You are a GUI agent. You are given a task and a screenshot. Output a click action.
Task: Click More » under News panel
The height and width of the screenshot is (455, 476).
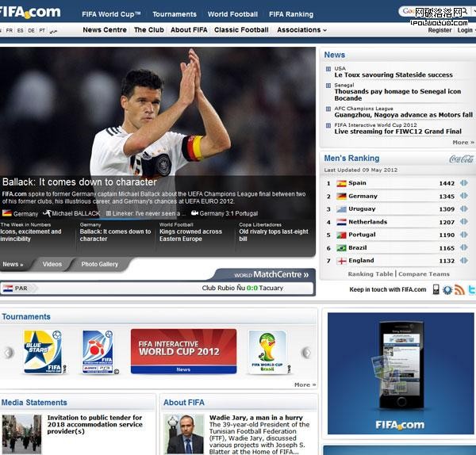point(463,142)
